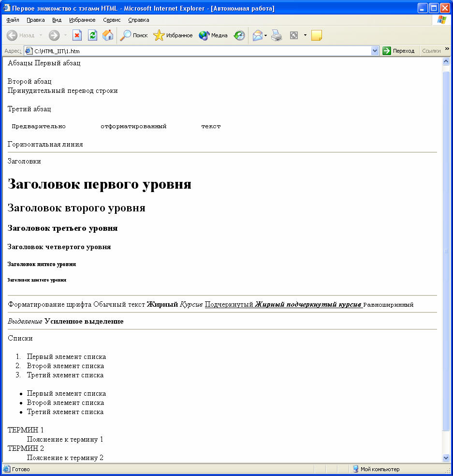Click the monospace word 'Равноширинный'

(388, 305)
